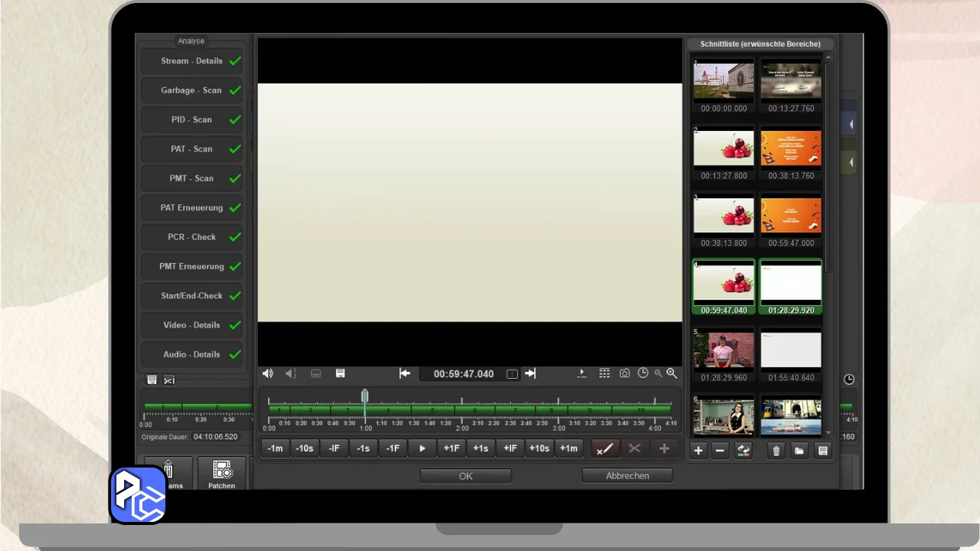Click the zoom-in magnifier icon
The image size is (980, 551).
coord(671,373)
